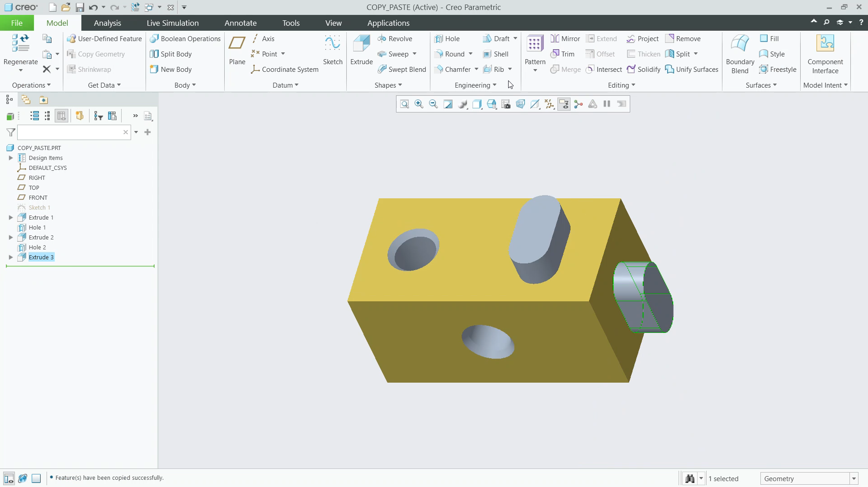This screenshot has height=487, width=868.
Task: Click the Swept Blend button
Action: [402, 70]
